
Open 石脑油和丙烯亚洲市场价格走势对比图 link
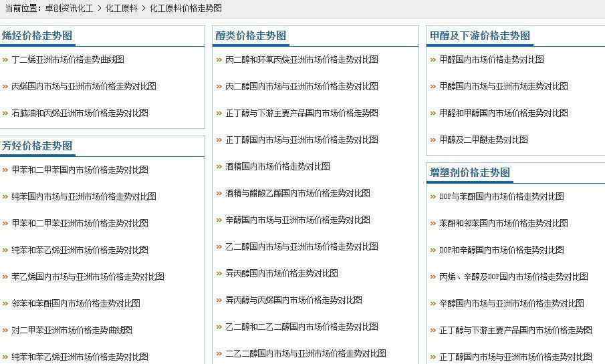[x=80, y=113]
